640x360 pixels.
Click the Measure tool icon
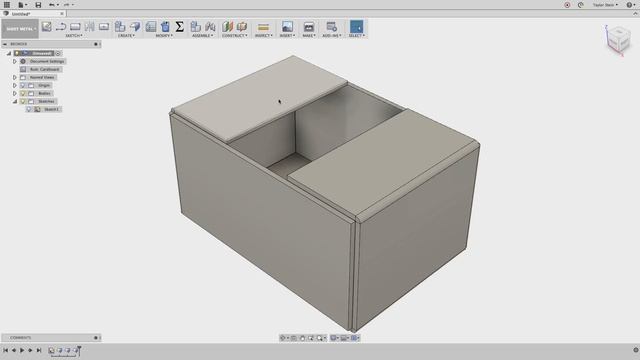pos(264,27)
